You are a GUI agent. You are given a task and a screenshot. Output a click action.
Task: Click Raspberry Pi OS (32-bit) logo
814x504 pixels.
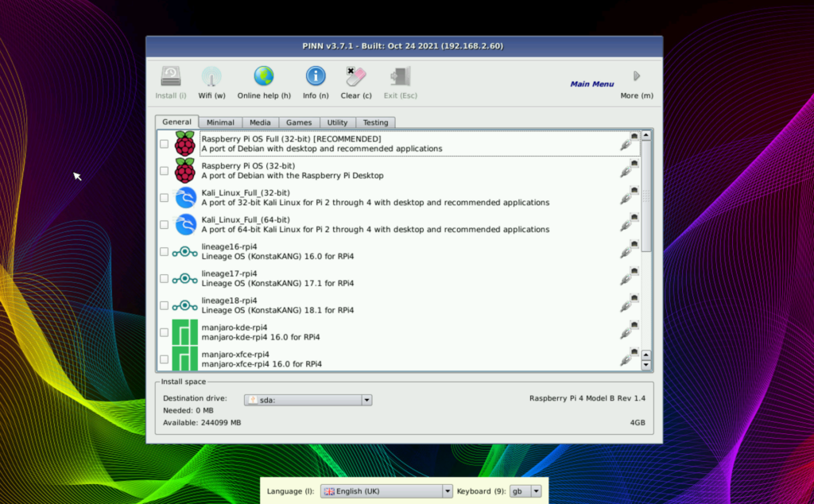(x=184, y=171)
